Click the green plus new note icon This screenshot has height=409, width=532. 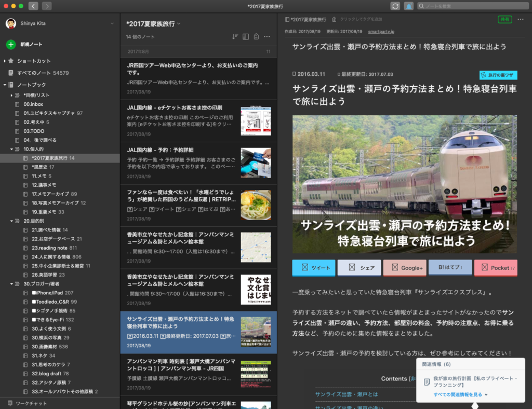11,45
